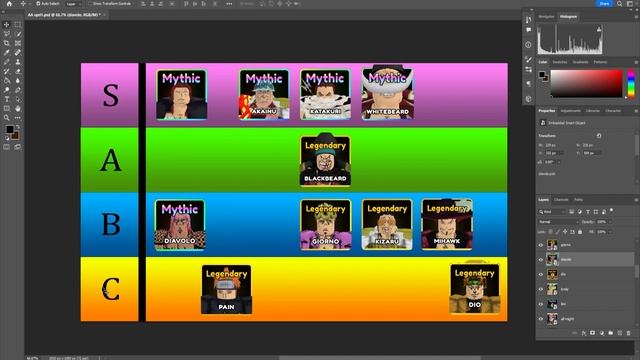640x360 pixels.
Task: Select the Horizontal Type tool
Action: [7, 99]
